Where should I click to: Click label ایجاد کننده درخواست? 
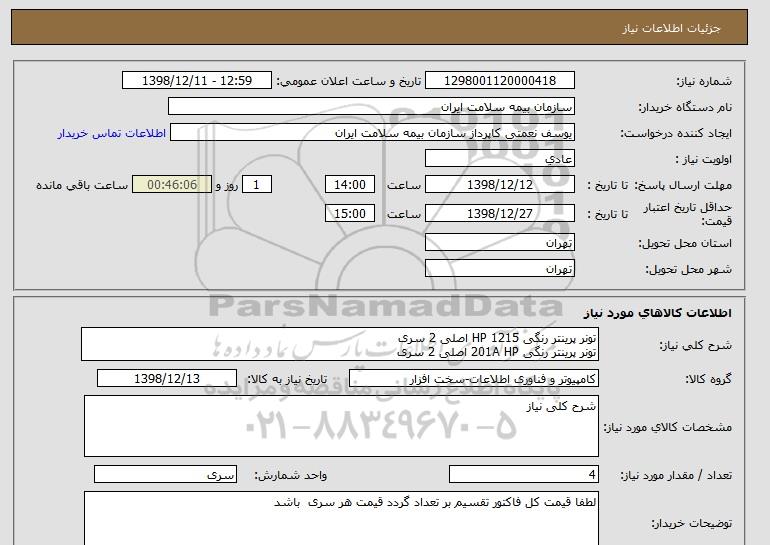click(x=676, y=134)
